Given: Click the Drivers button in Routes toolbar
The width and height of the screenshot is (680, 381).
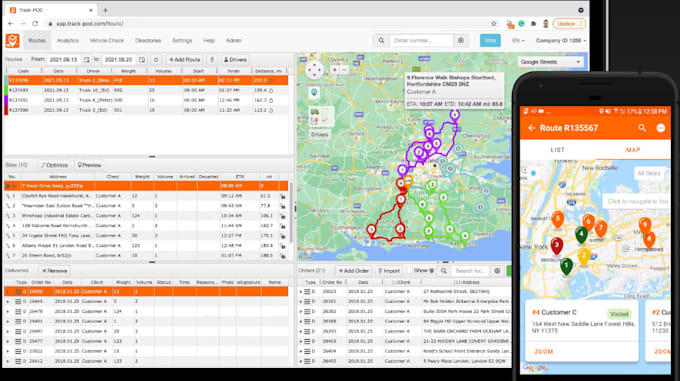Looking at the screenshot, I should (x=235, y=59).
